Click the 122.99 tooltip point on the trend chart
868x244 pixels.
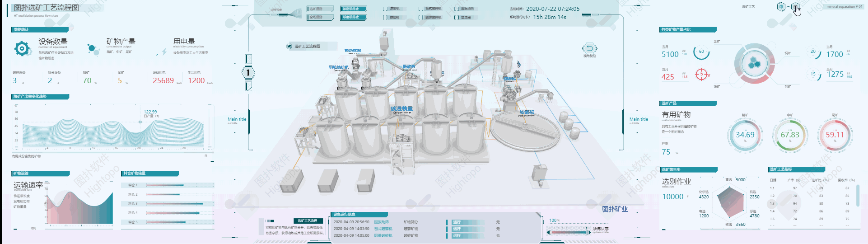[140, 122]
